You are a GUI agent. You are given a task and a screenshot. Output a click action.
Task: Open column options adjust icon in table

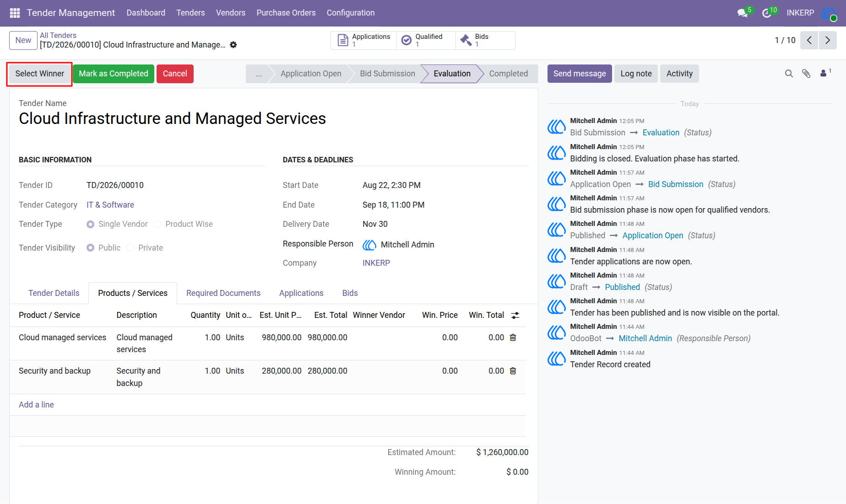pyautogui.click(x=515, y=315)
